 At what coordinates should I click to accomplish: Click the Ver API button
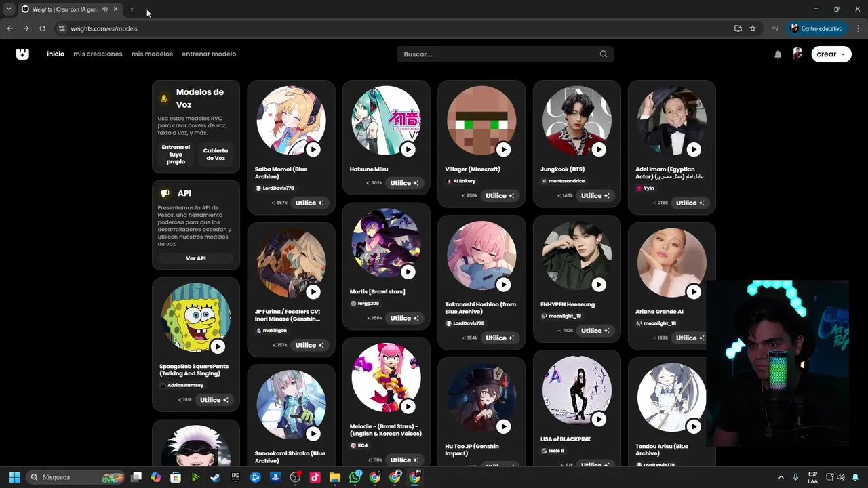click(x=196, y=258)
